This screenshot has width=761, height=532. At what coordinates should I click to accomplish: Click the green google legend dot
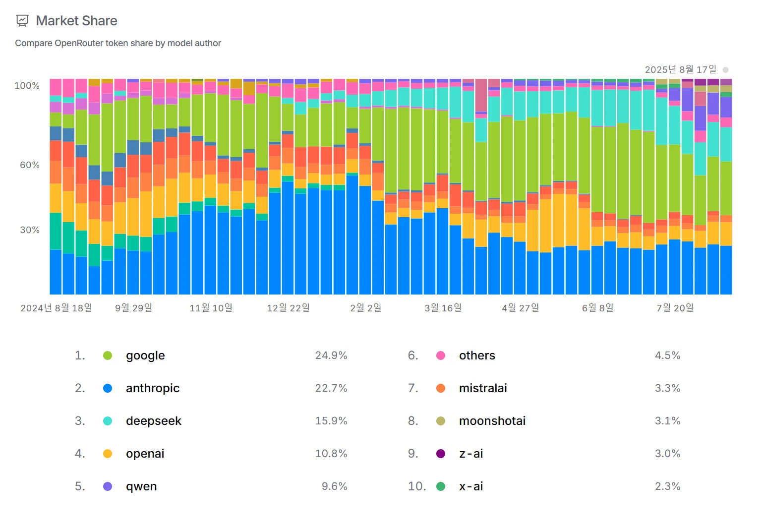click(108, 355)
